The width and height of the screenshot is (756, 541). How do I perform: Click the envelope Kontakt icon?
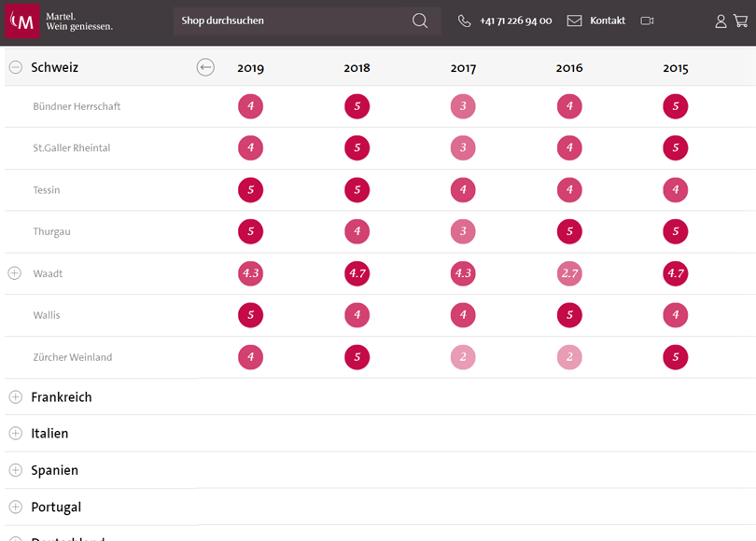pos(574,21)
